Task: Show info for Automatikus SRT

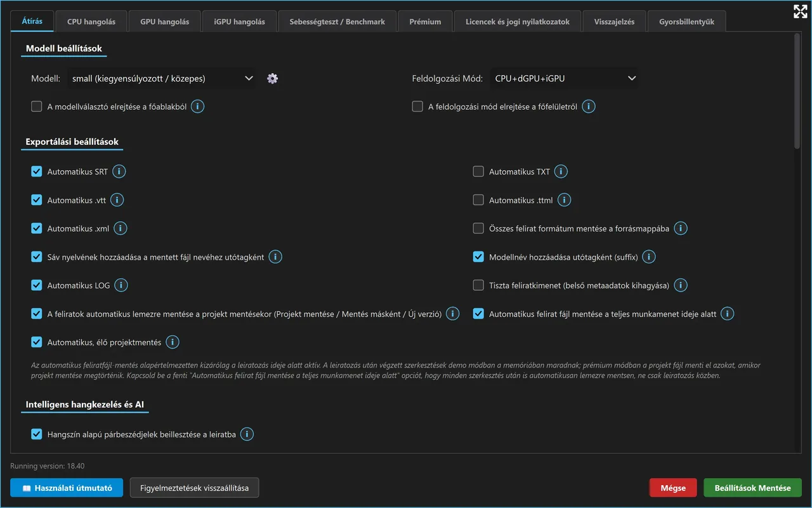Action: tap(119, 171)
